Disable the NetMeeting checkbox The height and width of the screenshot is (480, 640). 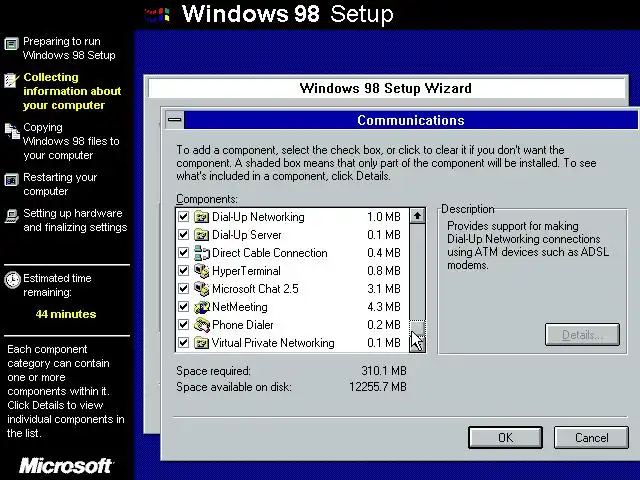[184, 307]
